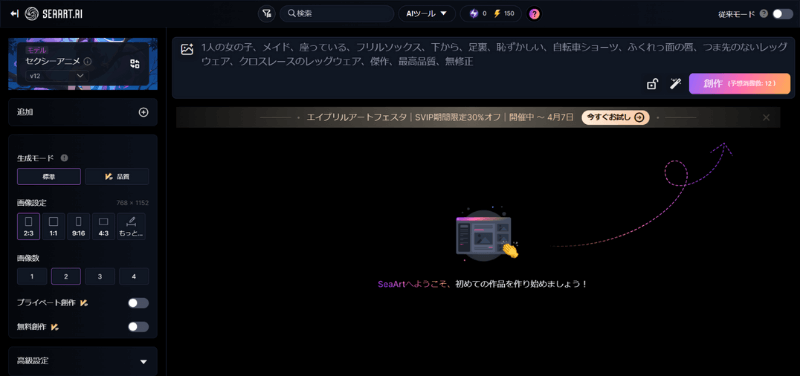The image size is (800, 376).
Task: Click the image upload icon in prompt box
Action: 187,49
